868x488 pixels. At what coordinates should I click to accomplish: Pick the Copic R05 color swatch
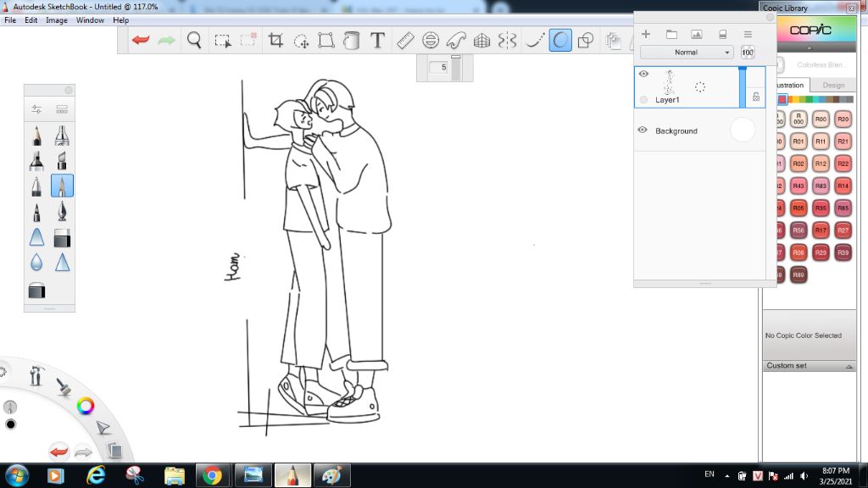[798, 208]
